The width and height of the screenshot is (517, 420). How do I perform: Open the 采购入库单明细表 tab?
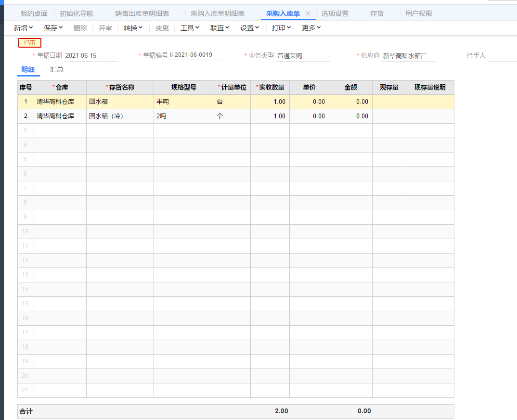point(218,13)
